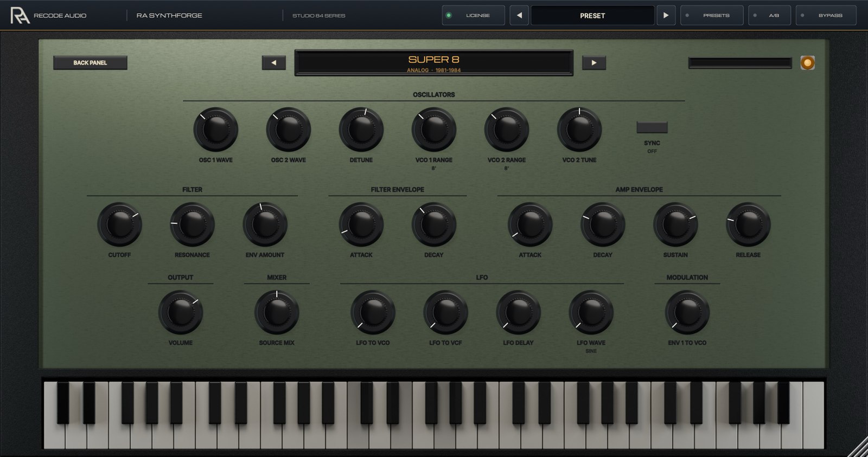868x457 pixels.
Task: Click the VCO 1 Range knob
Action: 434,130
